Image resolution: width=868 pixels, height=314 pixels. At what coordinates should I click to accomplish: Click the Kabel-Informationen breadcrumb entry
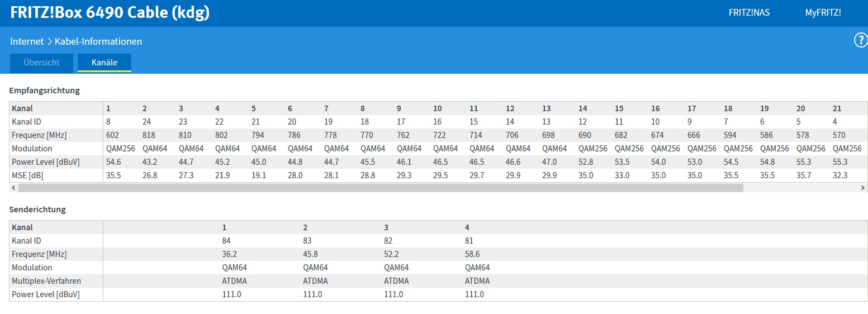[98, 41]
